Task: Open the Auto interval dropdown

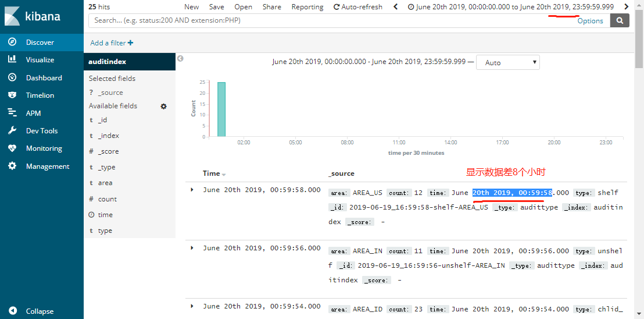Action: [507, 62]
